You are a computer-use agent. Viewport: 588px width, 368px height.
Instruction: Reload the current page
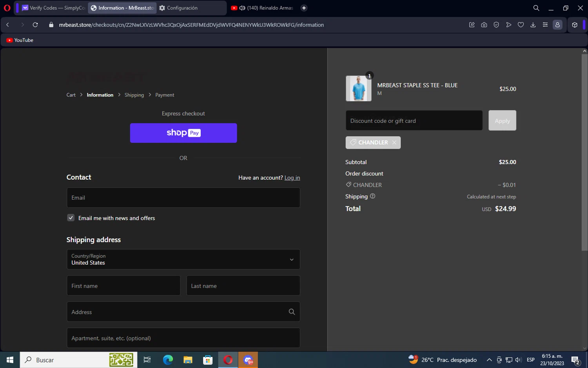35,25
